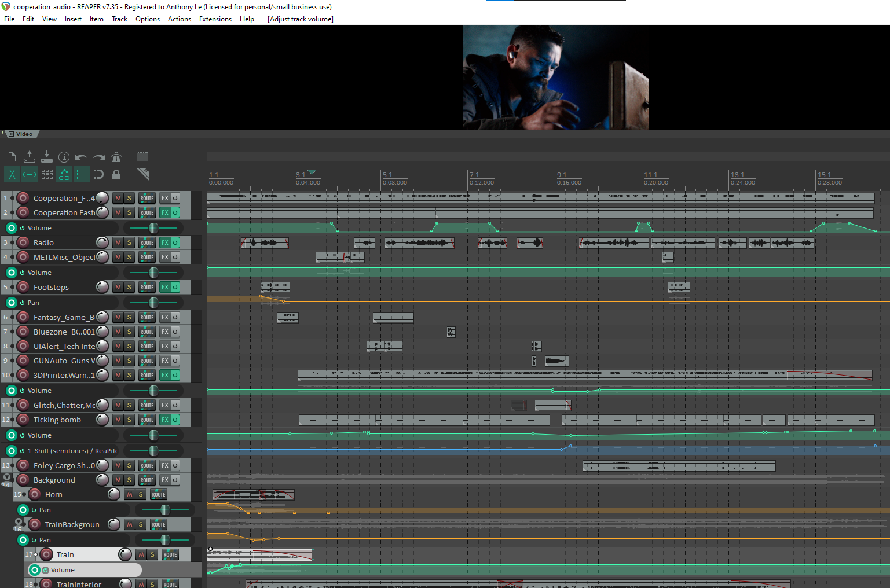Toggle the Repeat loop icon

point(99,174)
